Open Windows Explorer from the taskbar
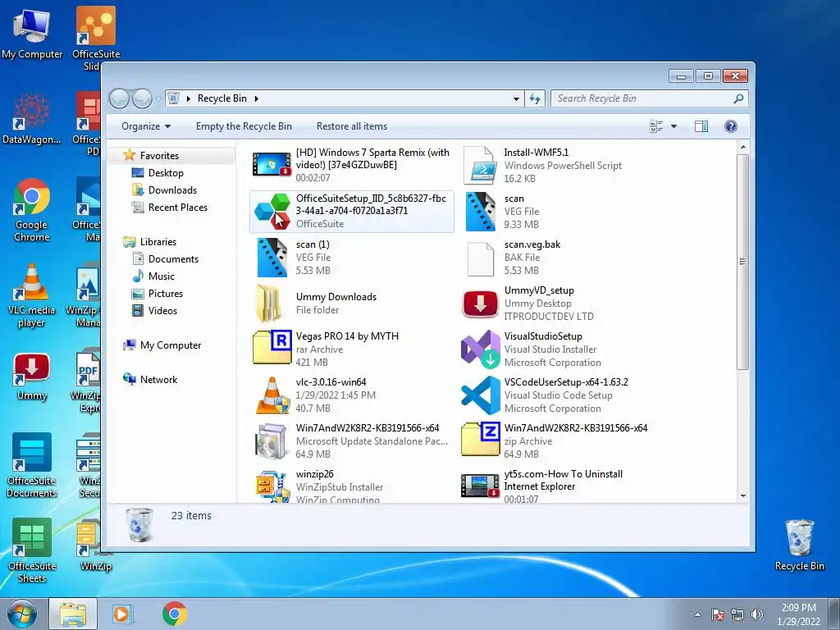The width and height of the screenshot is (840, 630). [x=73, y=614]
